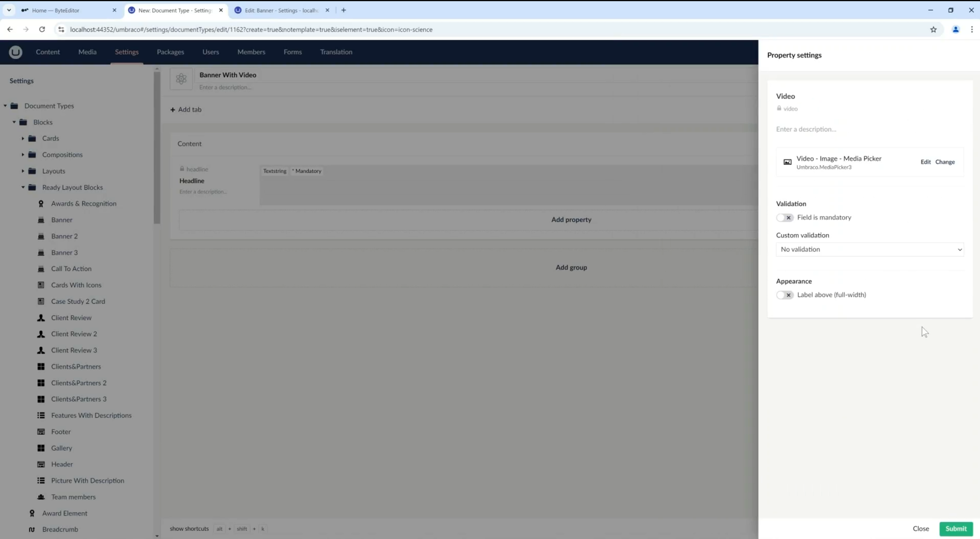The image size is (980, 539).
Task: Close the New: Document Type browser tab
Action: [x=220, y=10]
